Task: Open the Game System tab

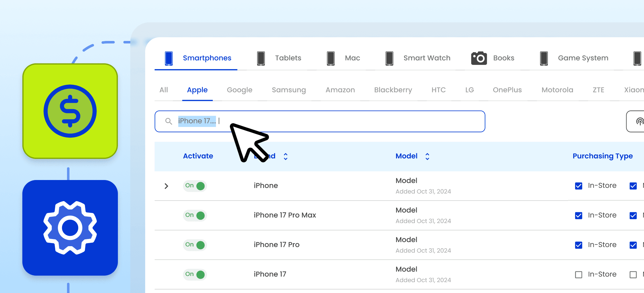Action: [x=583, y=58]
